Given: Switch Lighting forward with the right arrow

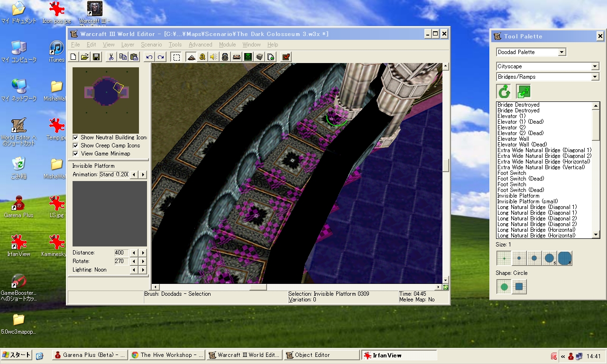Looking at the screenshot, I should (x=143, y=270).
